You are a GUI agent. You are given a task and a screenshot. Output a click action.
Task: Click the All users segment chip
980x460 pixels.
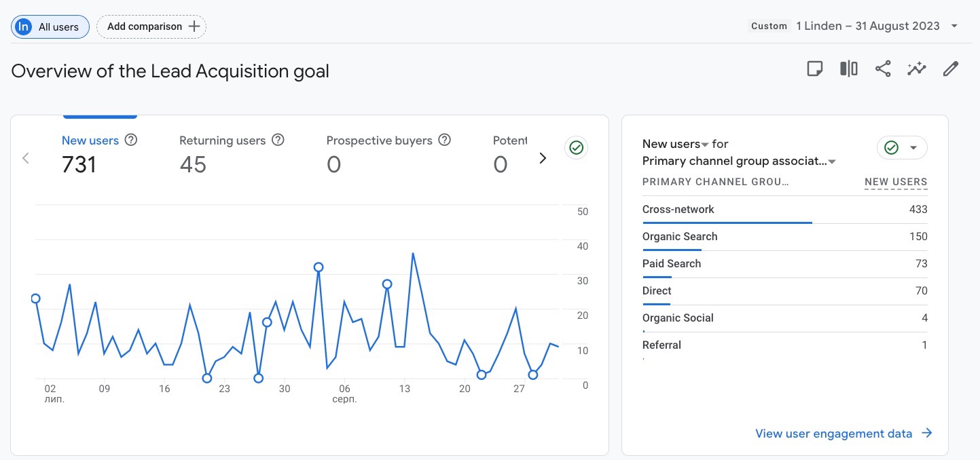pyautogui.click(x=50, y=26)
